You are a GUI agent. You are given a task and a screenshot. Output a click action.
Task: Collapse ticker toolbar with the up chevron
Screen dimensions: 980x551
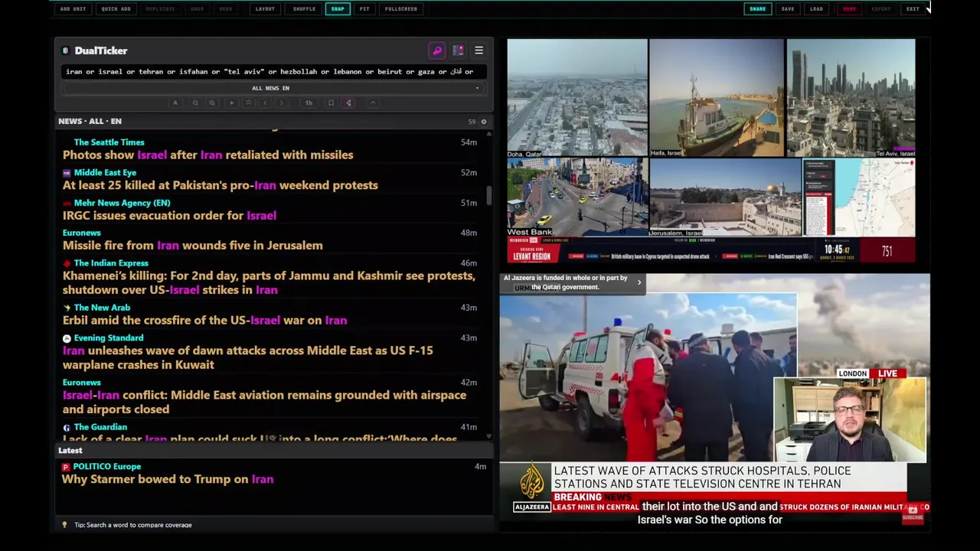[x=373, y=103]
